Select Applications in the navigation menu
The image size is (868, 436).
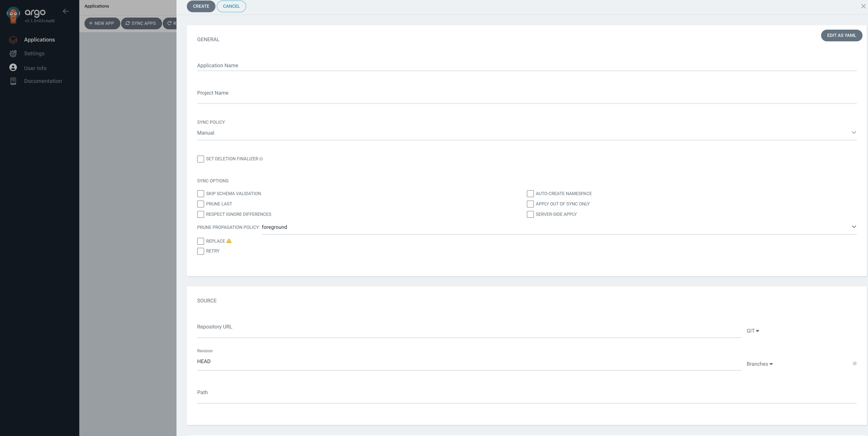click(39, 40)
